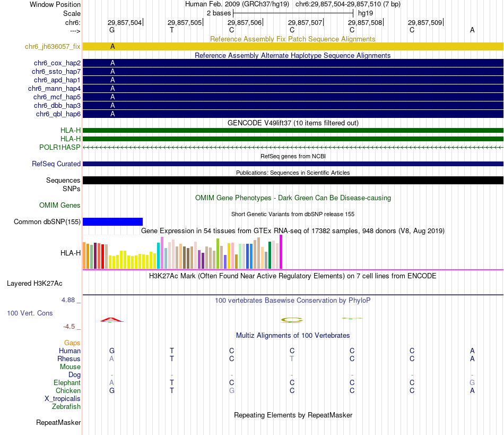Viewport: 504px width, 435px height.
Task: Click the Basewise Conservation by PhyloP title
Action: (x=292, y=301)
